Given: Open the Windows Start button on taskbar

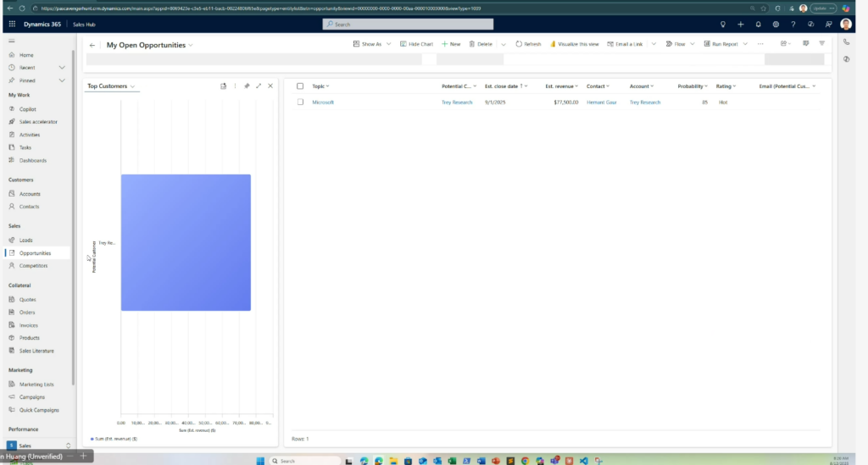Looking at the screenshot, I should pyautogui.click(x=260, y=461).
